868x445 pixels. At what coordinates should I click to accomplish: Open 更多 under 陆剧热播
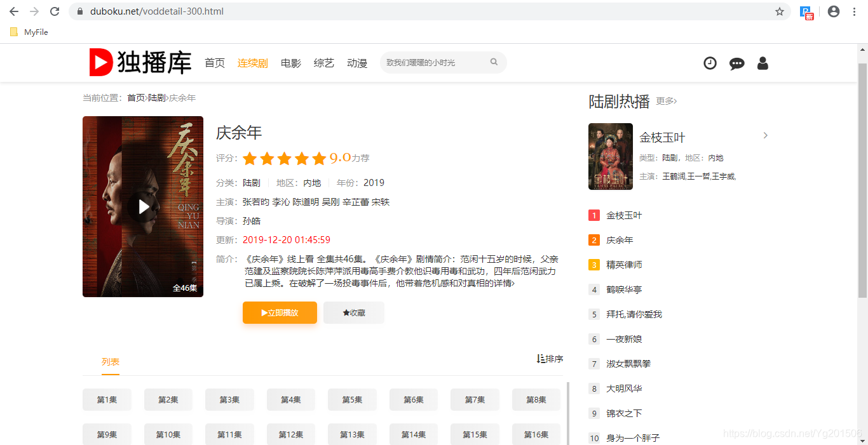667,101
